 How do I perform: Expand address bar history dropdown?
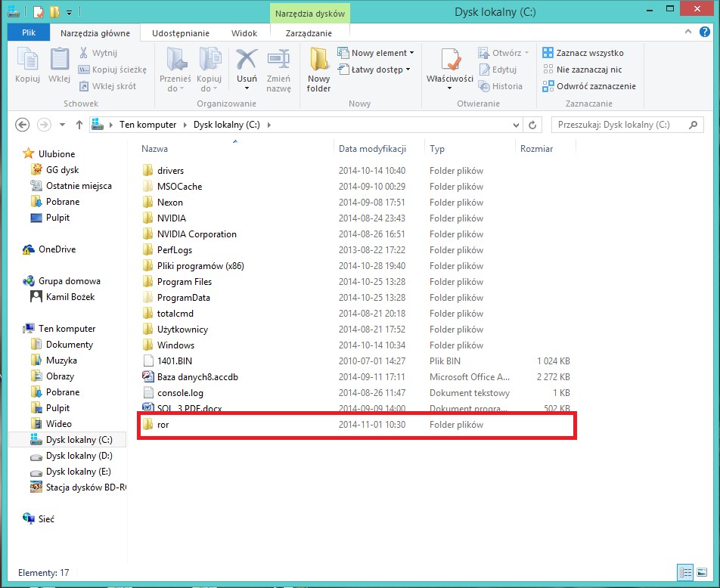pyautogui.click(x=516, y=125)
